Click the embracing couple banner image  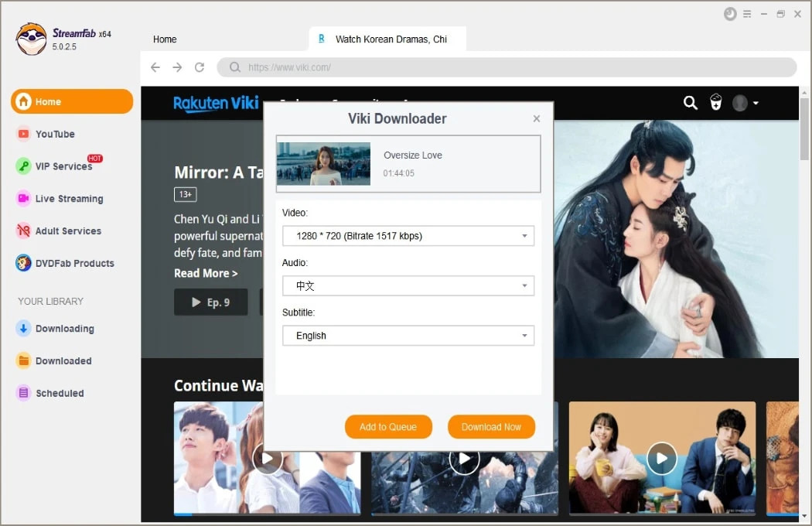click(677, 239)
